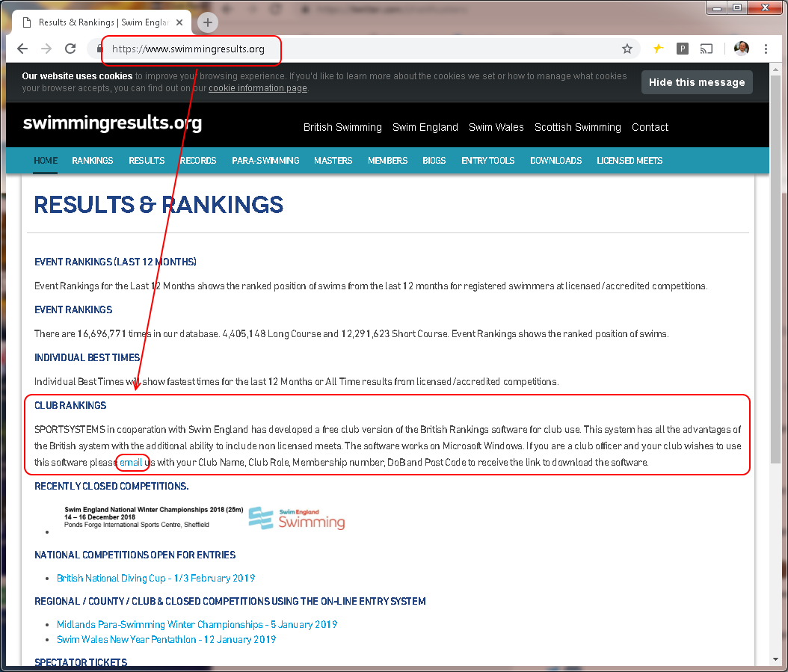
Task: Open the ENTRY TOOLS menu
Action: (x=488, y=160)
